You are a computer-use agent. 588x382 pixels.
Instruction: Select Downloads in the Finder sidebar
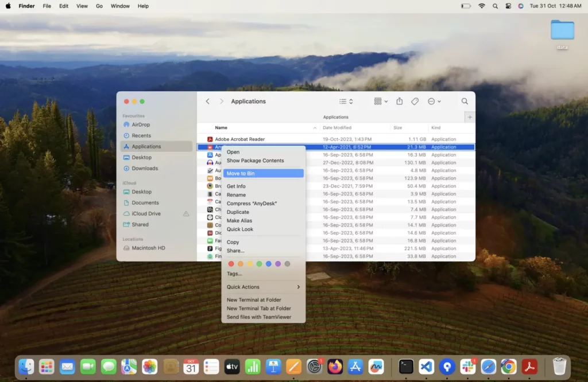click(x=145, y=168)
